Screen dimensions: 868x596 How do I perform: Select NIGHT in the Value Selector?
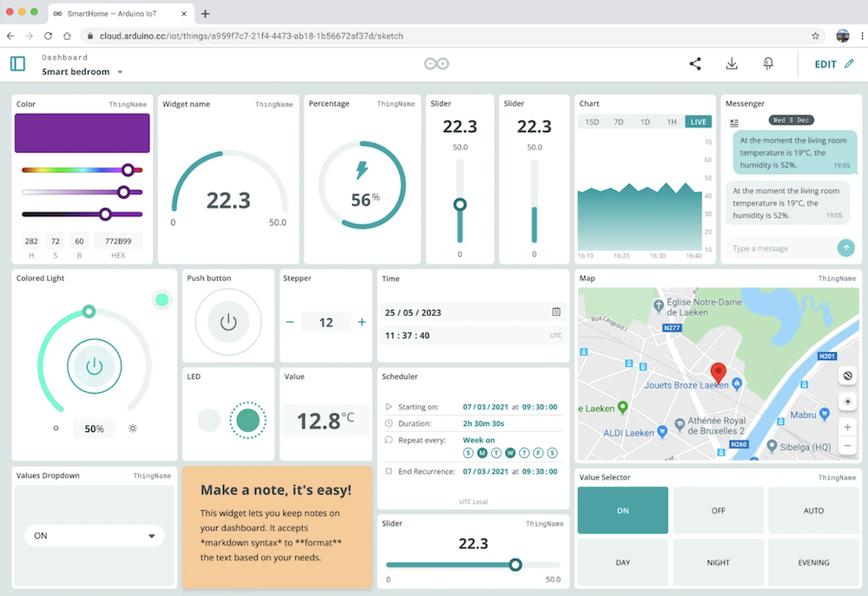(718, 562)
